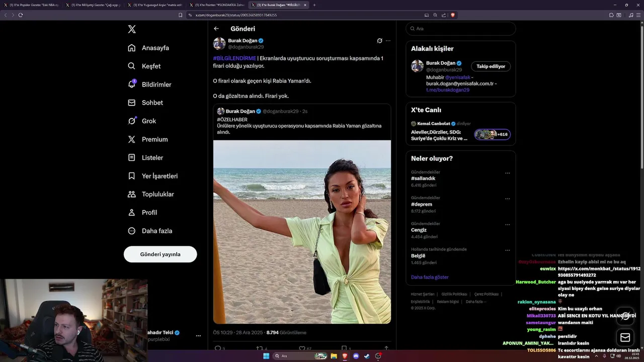Open three-dot menu on Burak Doğan post
Viewport: 644px width, 362px height.
coord(388,41)
